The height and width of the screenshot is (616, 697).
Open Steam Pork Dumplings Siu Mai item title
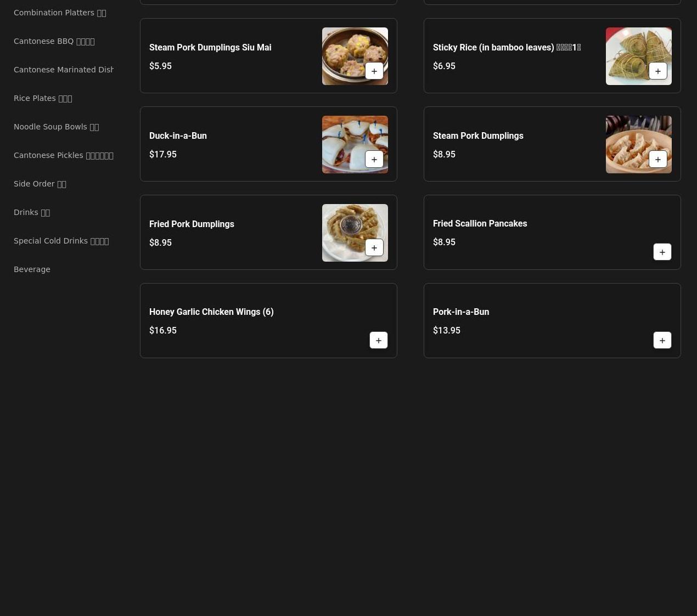point(210,48)
